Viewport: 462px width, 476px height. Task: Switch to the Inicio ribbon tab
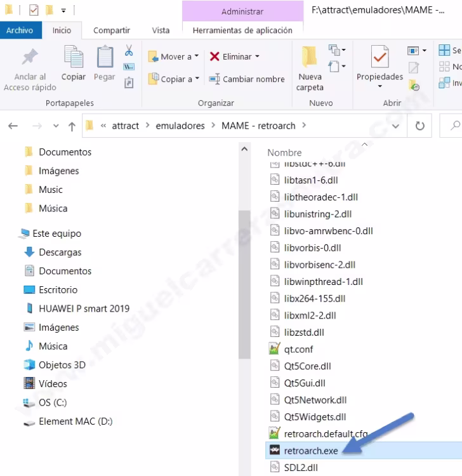[x=62, y=30]
